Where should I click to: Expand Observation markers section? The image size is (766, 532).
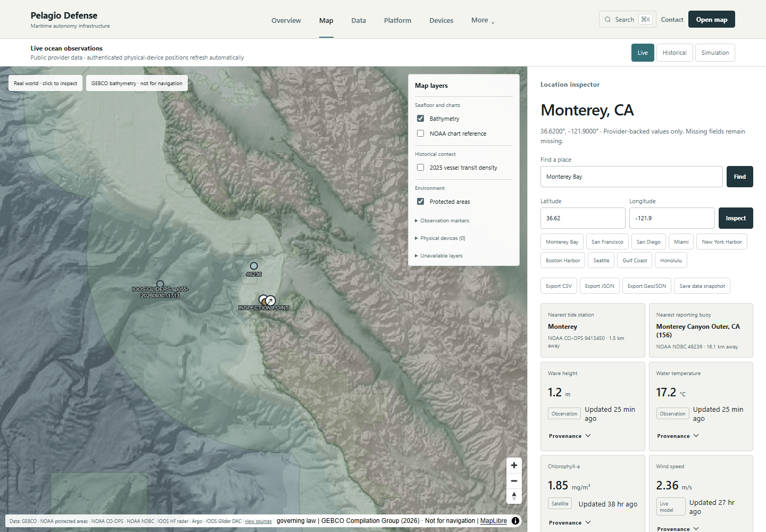click(x=442, y=221)
